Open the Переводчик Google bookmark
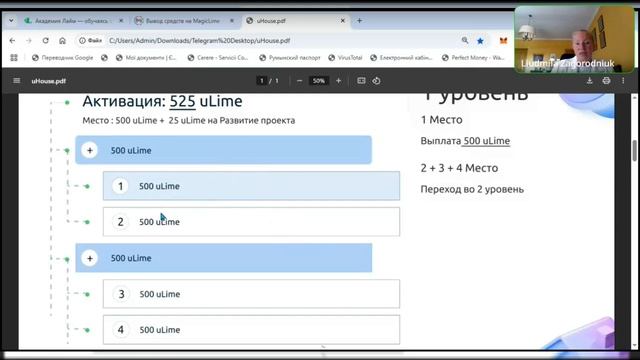 tap(62, 58)
